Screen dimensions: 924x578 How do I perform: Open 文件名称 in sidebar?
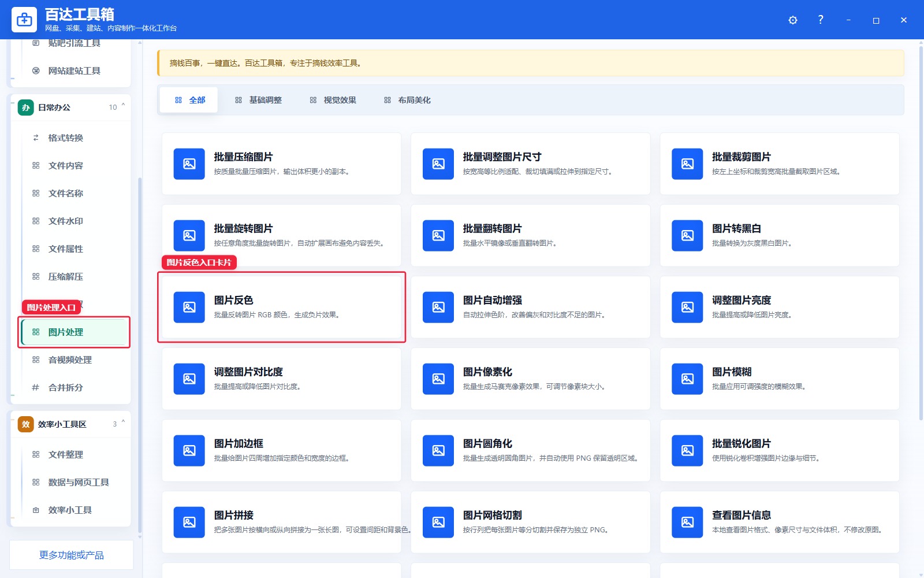point(74,193)
